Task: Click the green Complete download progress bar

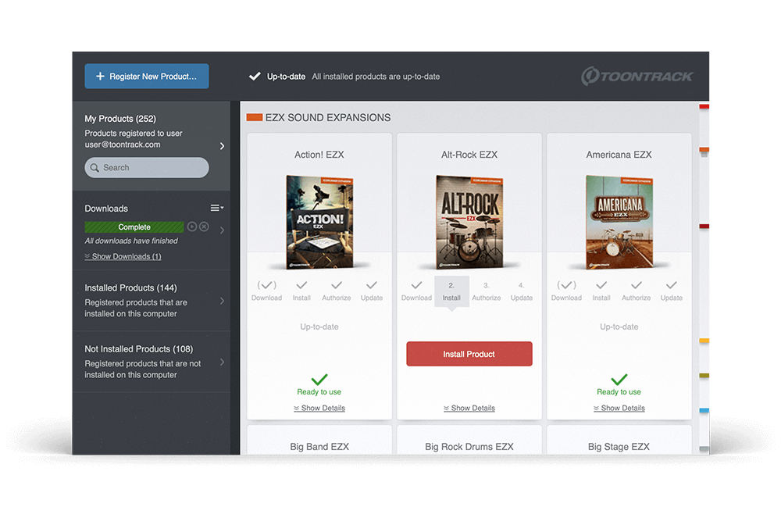Action: pos(134,227)
